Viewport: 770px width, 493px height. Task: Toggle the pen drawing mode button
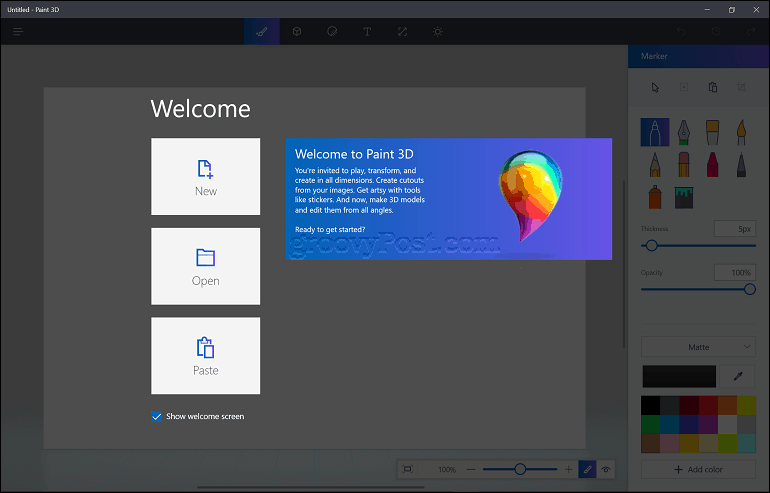pyautogui.click(x=587, y=469)
